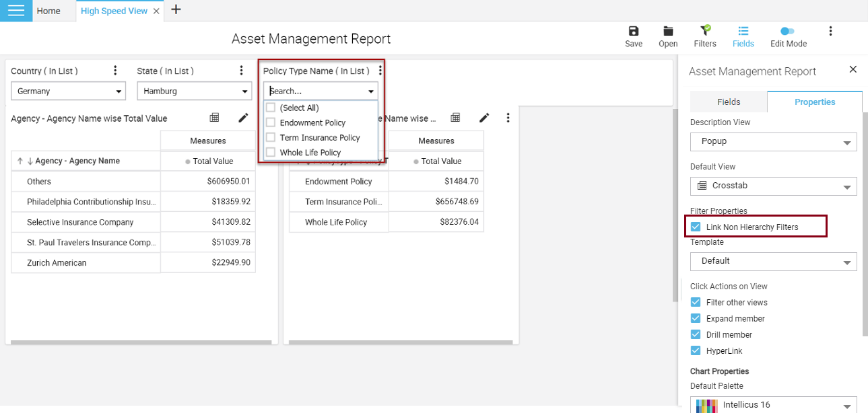Toggle Filter other views checkbox
The image size is (868, 413).
(x=696, y=303)
